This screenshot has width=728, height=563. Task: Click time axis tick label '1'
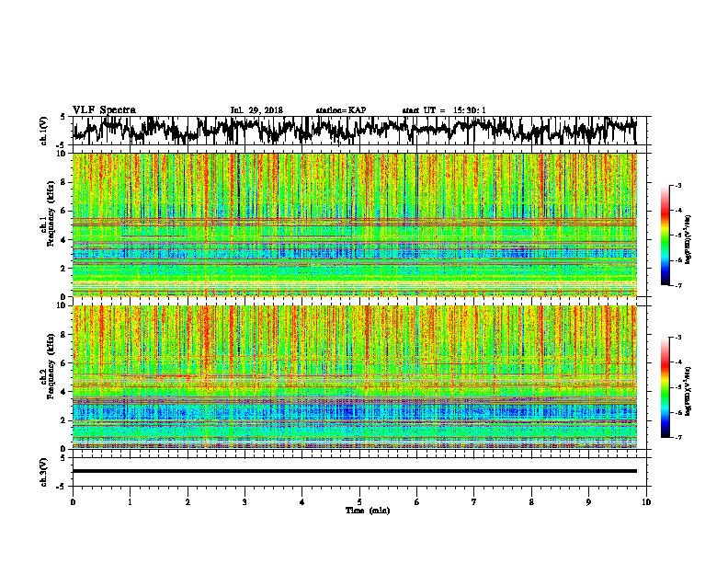(130, 501)
